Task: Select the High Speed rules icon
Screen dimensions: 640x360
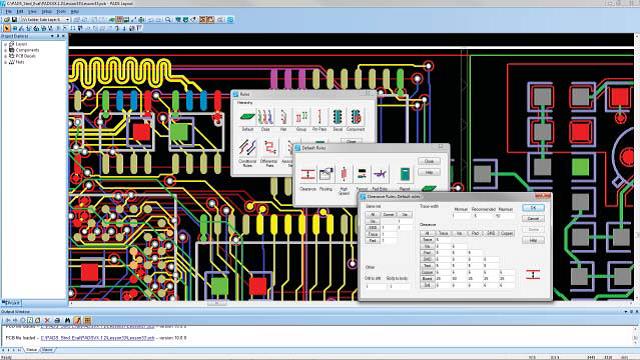Action: click(x=344, y=174)
